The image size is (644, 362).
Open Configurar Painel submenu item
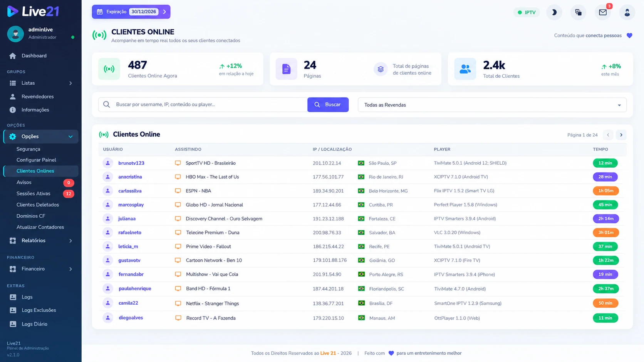pos(36,160)
